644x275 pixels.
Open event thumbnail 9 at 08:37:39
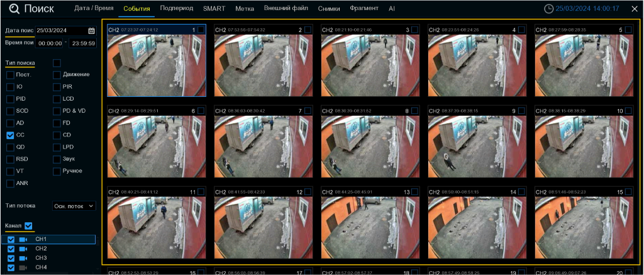pyautogui.click(x=477, y=147)
